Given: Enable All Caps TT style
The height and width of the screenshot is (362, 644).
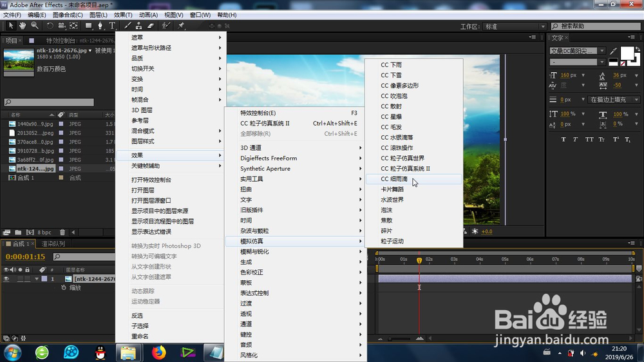Looking at the screenshot, I should point(589,139).
